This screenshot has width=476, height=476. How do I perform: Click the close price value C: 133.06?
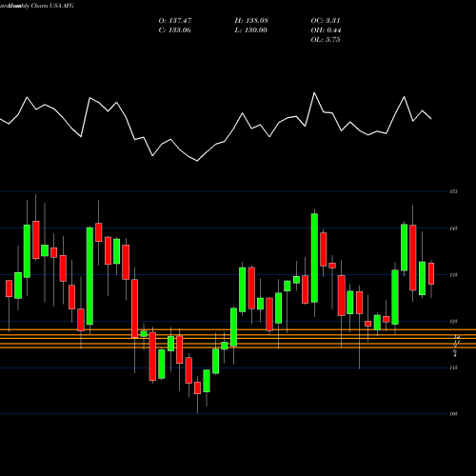coord(174,30)
